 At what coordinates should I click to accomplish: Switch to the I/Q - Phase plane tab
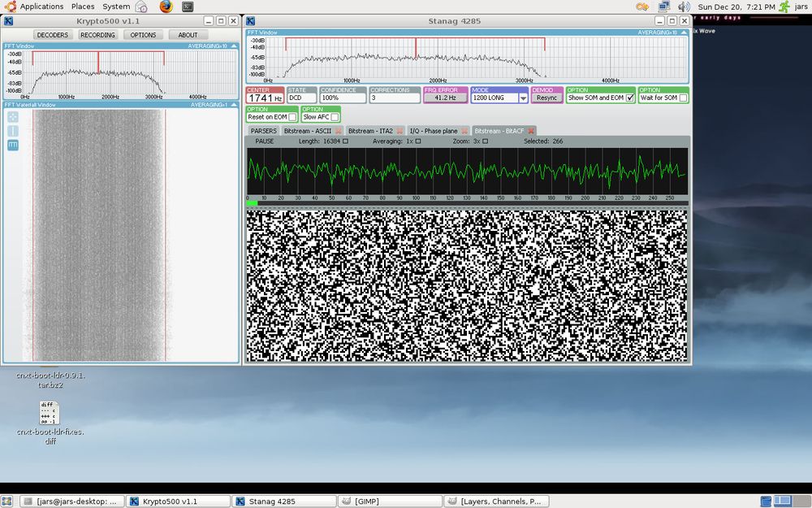click(433, 130)
